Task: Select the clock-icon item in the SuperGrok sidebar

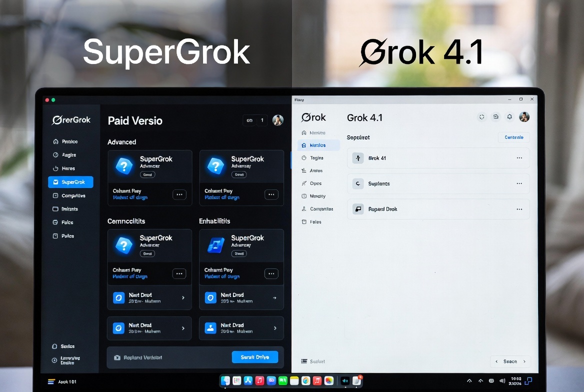Action: point(64,155)
